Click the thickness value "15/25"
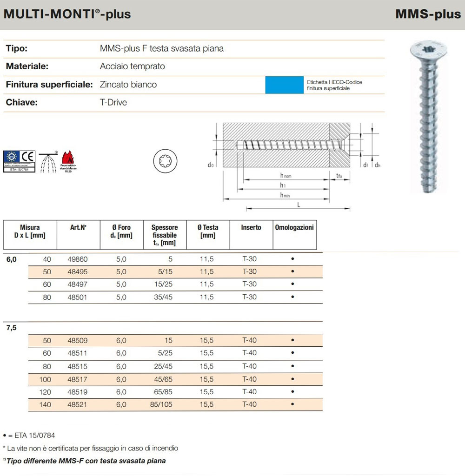Screen dimensions: 465x476 (163, 284)
